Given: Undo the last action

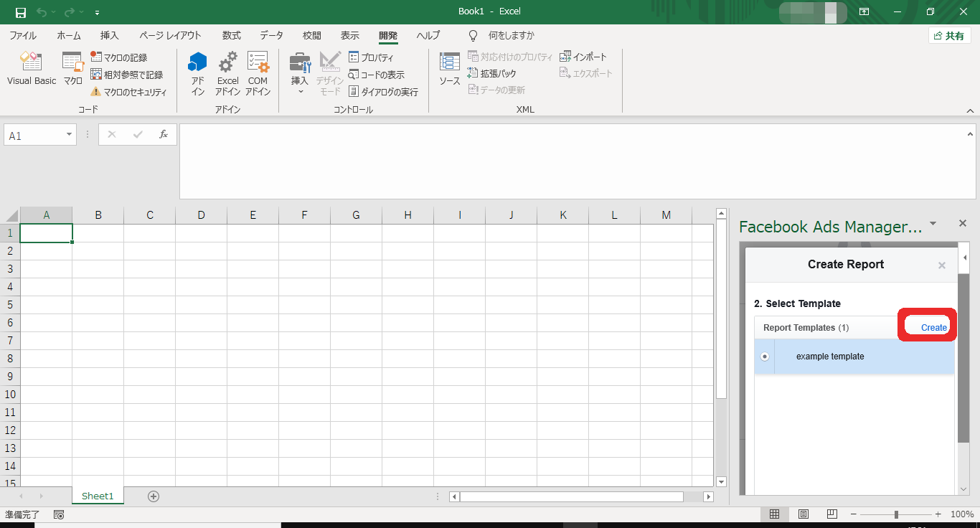Looking at the screenshot, I should tap(42, 12).
